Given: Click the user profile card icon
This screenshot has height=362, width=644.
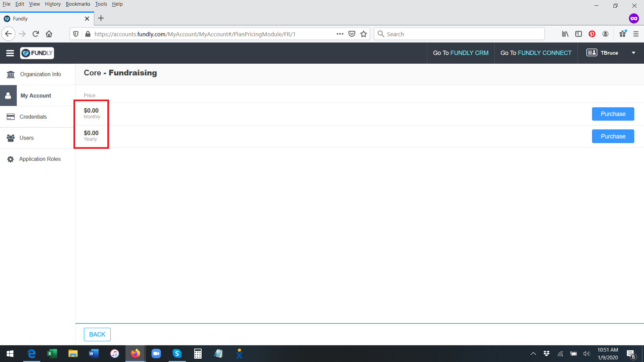Looking at the screenshot, I should click(592, 53).
